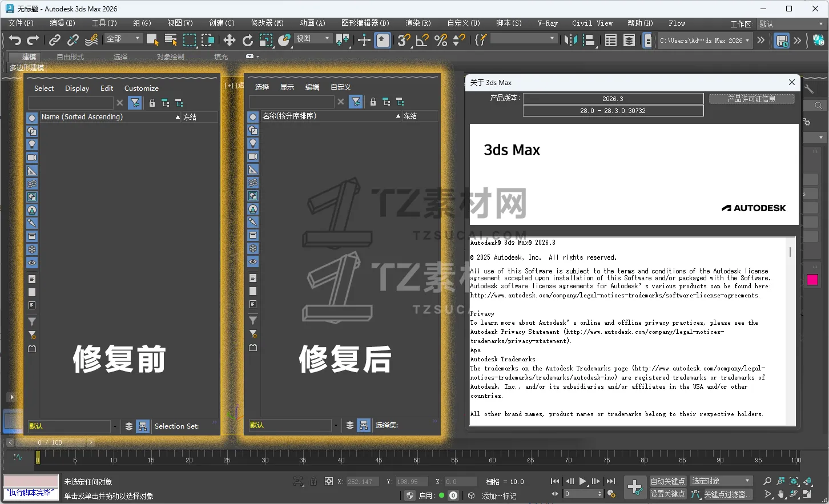Toggle the selection lock in the status bar
This screenshot has height=504, width=829.
(x=313, y=482)
